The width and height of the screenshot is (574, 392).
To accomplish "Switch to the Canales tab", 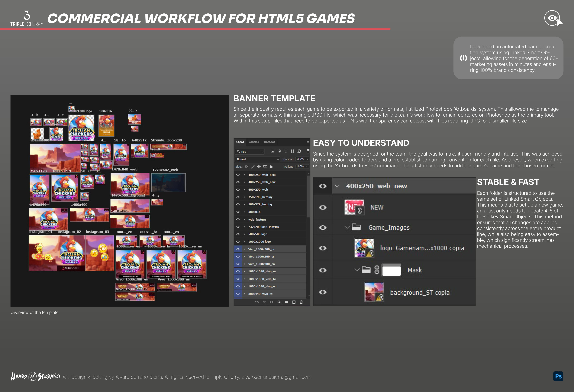I will pos(253,142).
